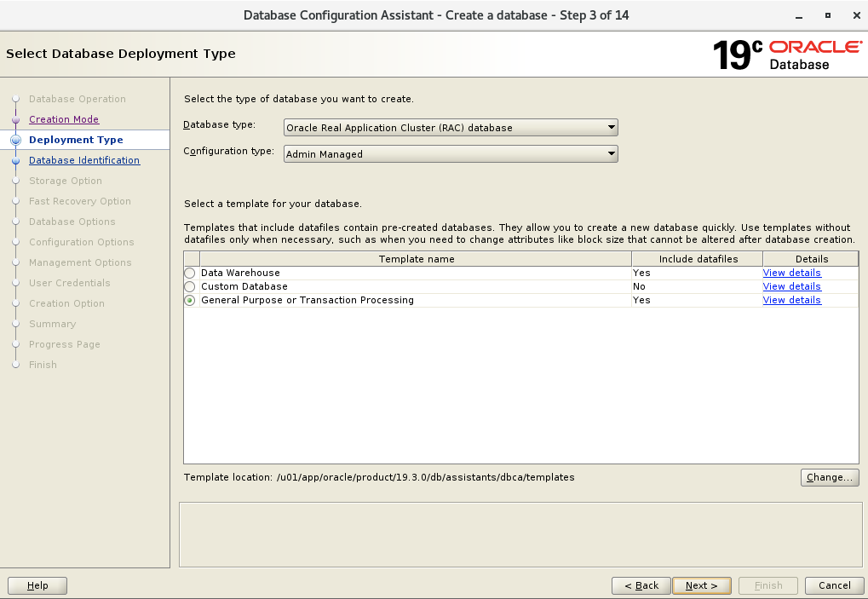Click the Database type label
The height and width of the screenshot is (599, 868).
point(219,125)
